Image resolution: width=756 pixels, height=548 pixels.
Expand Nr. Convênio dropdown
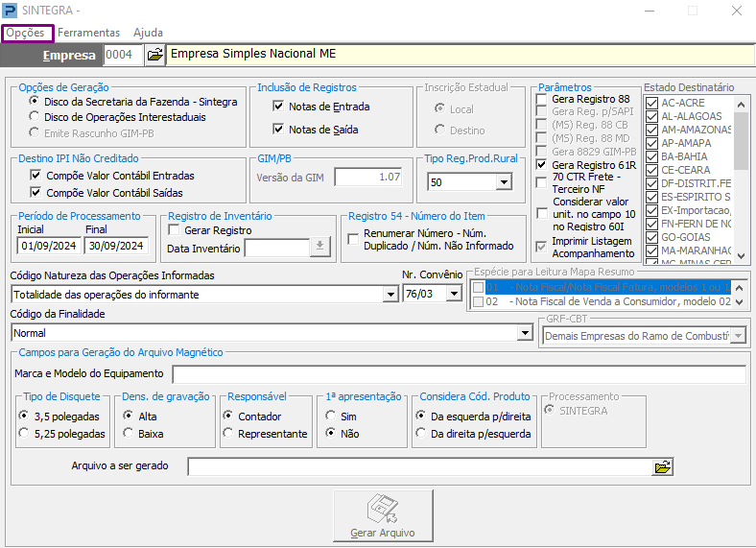(x=454, y=294)
